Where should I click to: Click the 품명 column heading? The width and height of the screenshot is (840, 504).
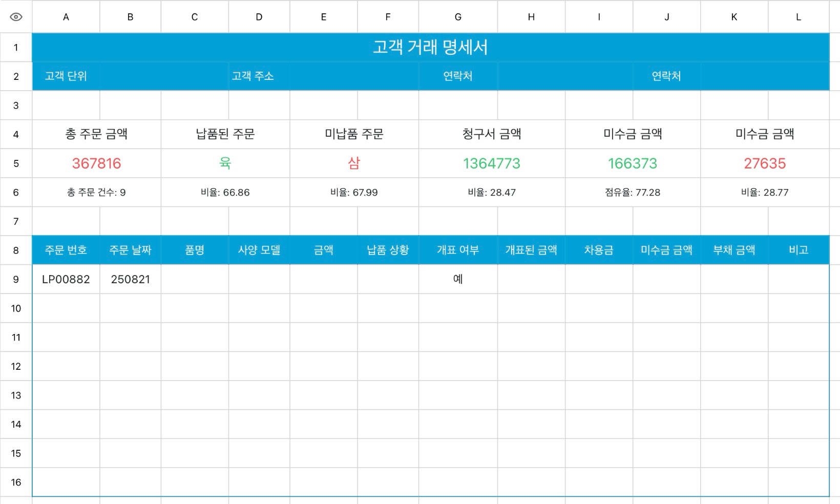click(x=195, y=250)
